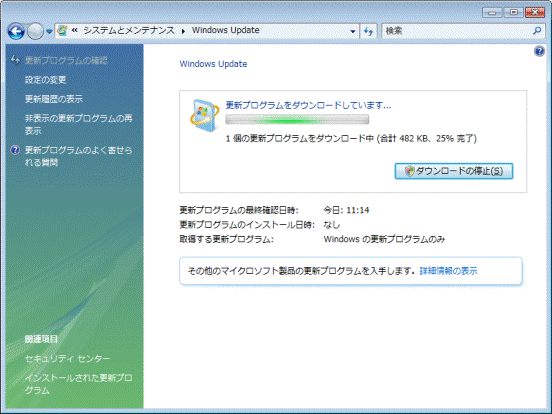
Task: Go back with the blue Back arrow
Action: pos(16,31)
